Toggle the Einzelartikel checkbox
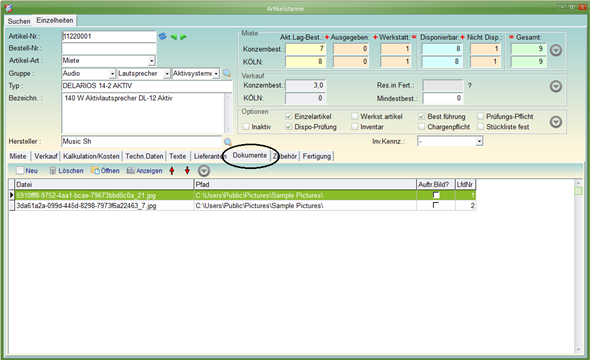The image size is (590, 360). coord(289,117)
